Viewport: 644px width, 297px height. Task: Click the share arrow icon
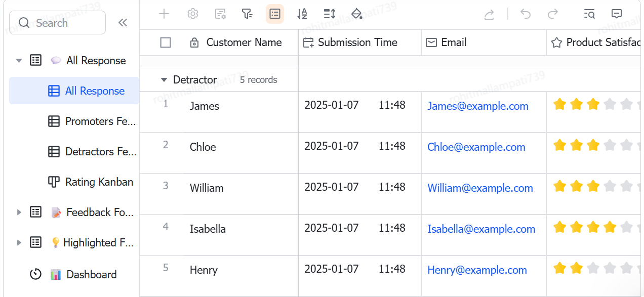pos(489,14)
